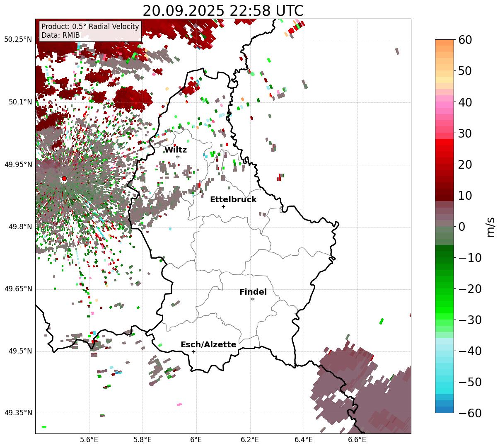Click the 50.25°N latitude label

(x=18, y=40)
